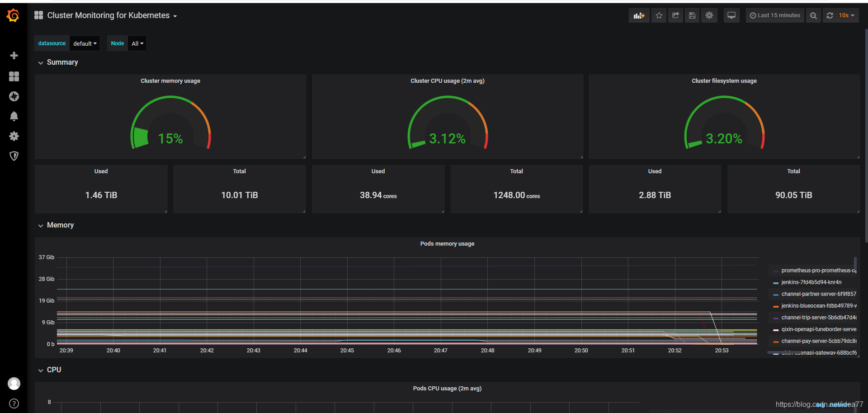Screen dimensions: 868x413
Task: Click the 1248.00 cores total value
Action: [x=517, y=195]
